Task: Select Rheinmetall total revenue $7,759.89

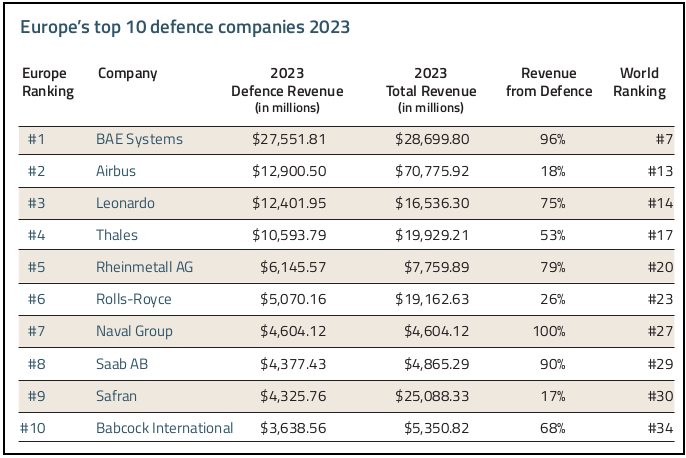Action: (437, 267)
